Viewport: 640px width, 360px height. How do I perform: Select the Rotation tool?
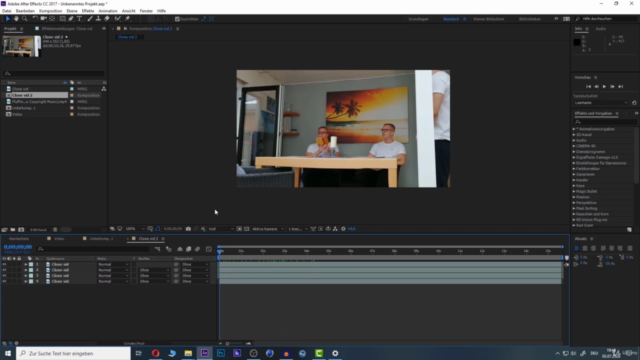(x=35, y=19)
